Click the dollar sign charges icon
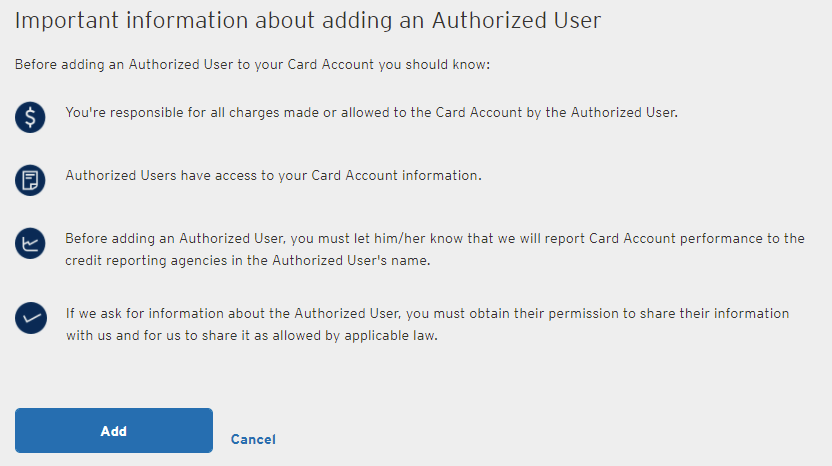 [31, 117]
